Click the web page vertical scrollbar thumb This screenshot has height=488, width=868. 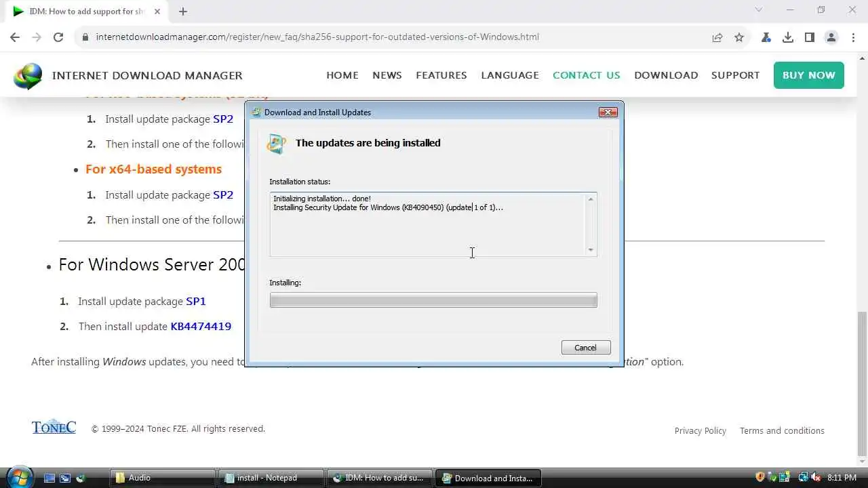point(862,384)
